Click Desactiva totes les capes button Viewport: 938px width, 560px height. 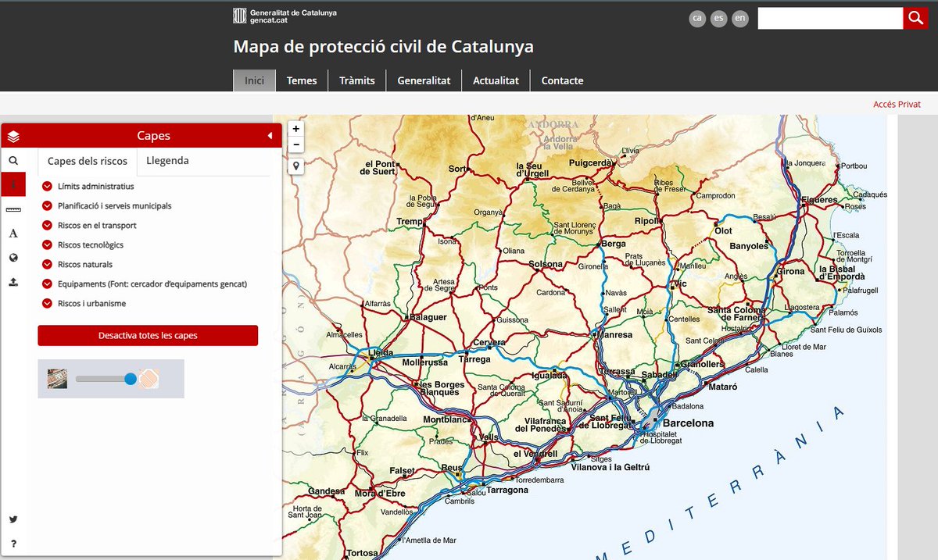pos(148,335)
